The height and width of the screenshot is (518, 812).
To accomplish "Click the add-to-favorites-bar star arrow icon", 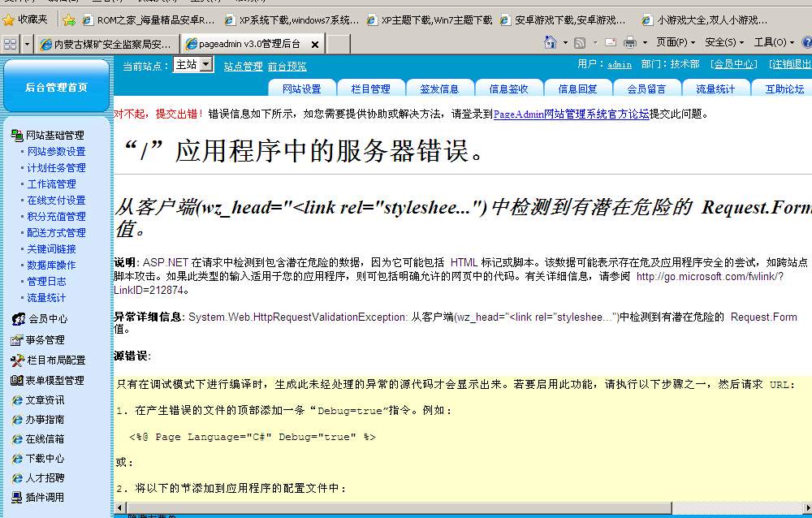I will pos(69,19).
